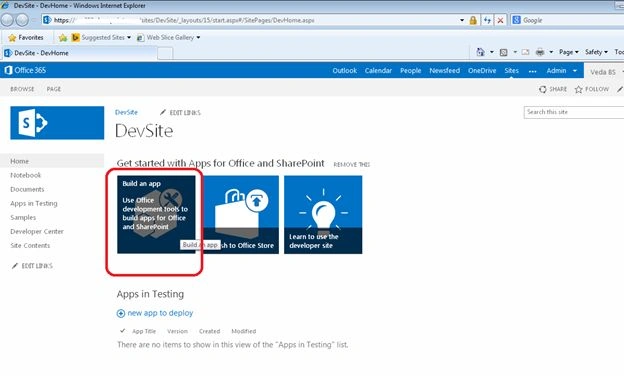This screenshot has width=624, height=376.
Task: Click the browser Back button
Action: pyautogui.click(x=7, y=20)
